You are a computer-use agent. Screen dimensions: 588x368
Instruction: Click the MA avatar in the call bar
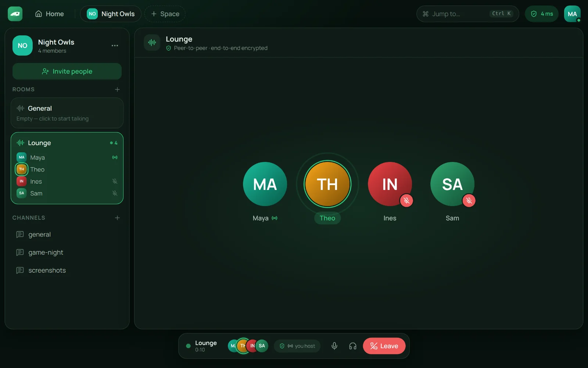point(232,346)
